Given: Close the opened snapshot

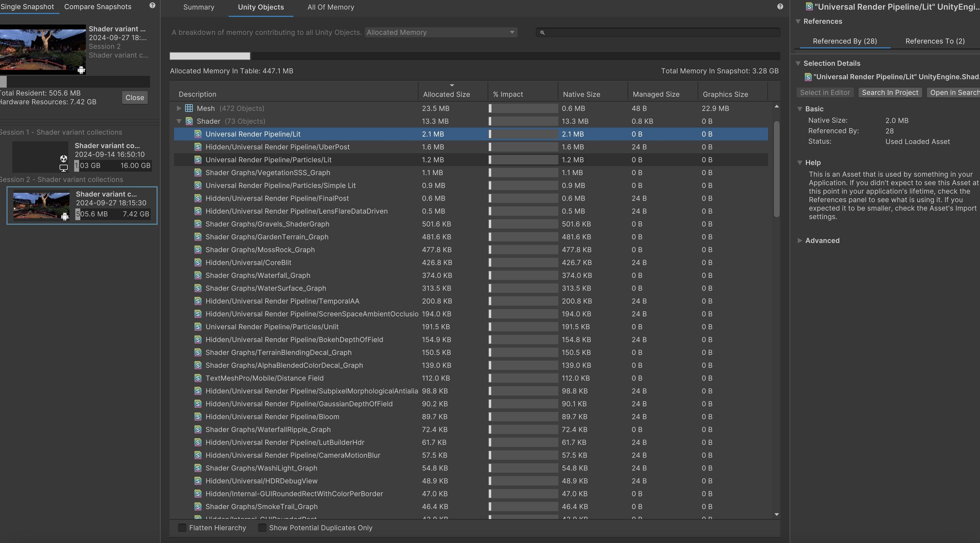Looking at the screenshot, I should pos(135,98).
